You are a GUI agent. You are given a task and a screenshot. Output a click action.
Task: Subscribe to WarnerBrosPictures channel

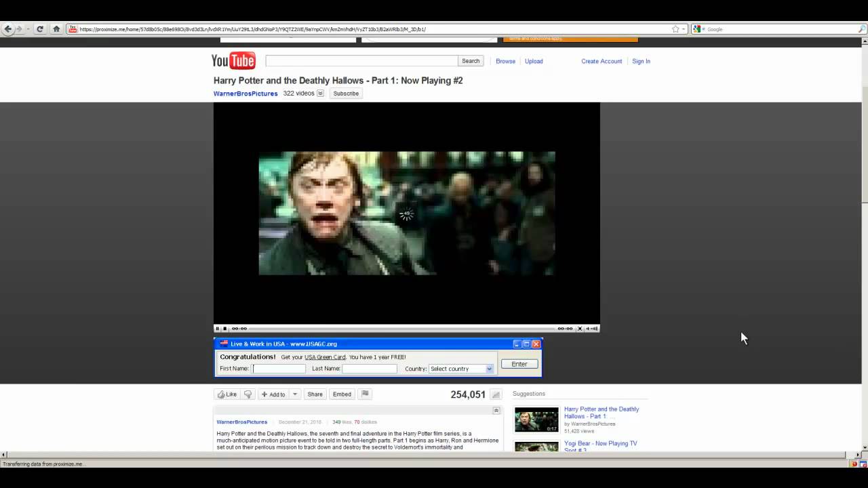point(346,94)
